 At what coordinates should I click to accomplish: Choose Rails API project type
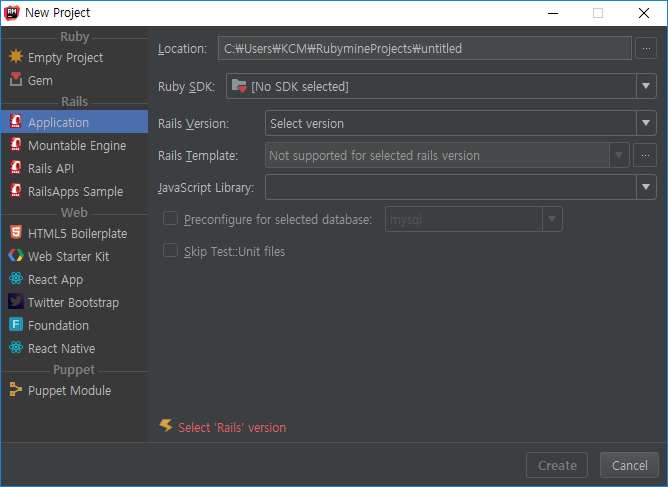[x=75, y=168]
